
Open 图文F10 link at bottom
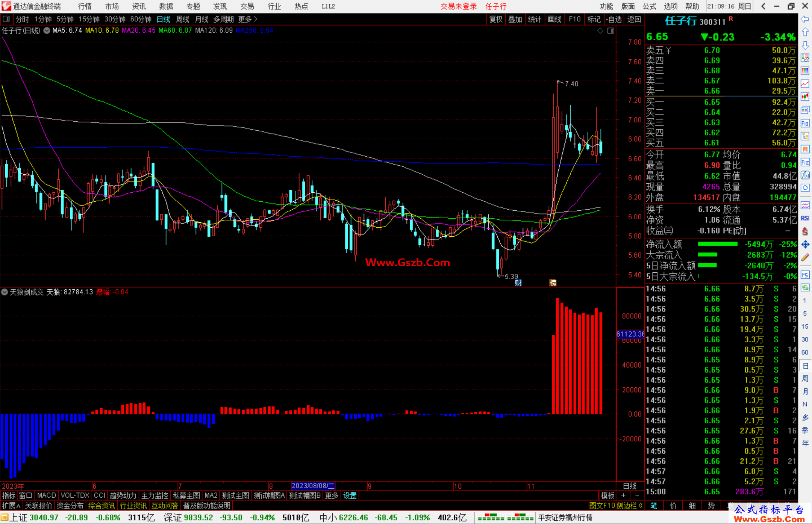(602, 506)
